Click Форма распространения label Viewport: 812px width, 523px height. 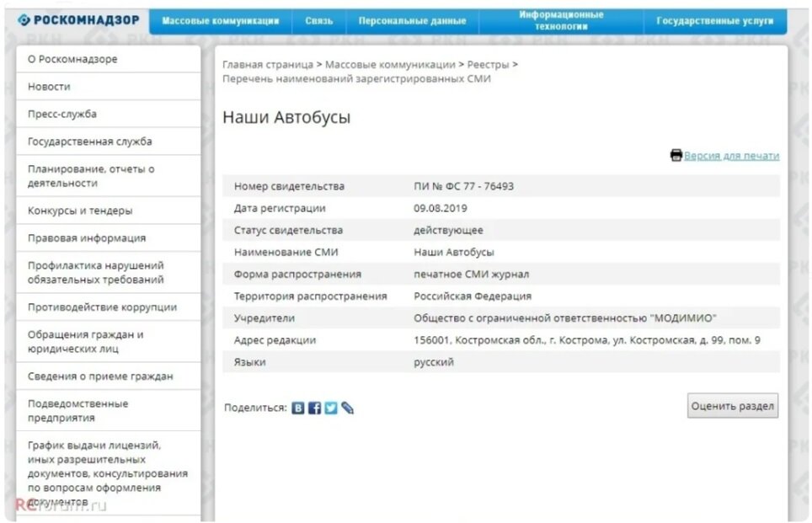tap(297, 275)
